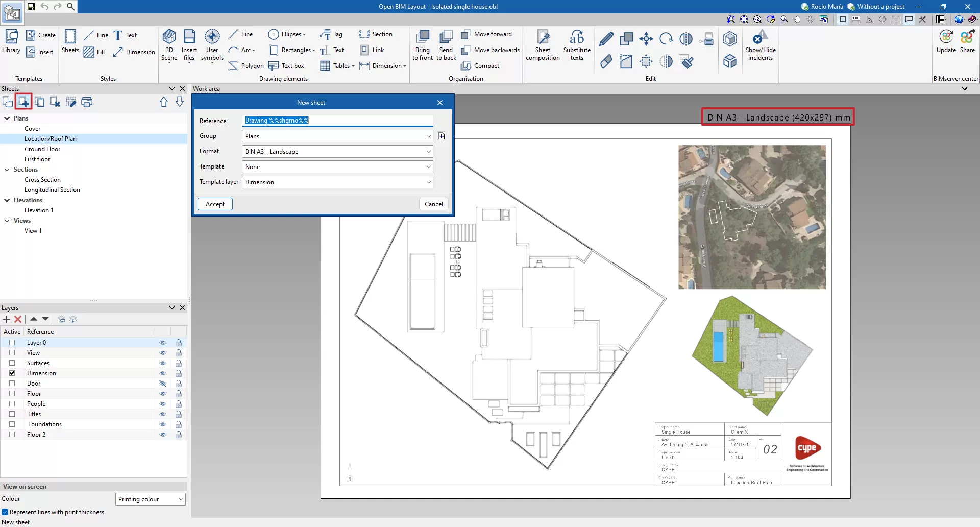Open the Printing colour dropdown
Screen dimensions: 980x527
(x=151, y=499)
